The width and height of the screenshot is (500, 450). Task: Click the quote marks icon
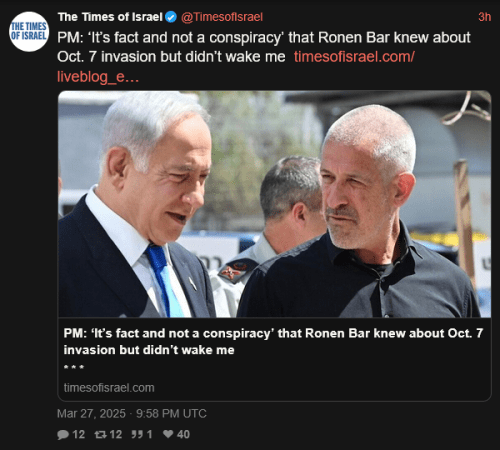137,434
